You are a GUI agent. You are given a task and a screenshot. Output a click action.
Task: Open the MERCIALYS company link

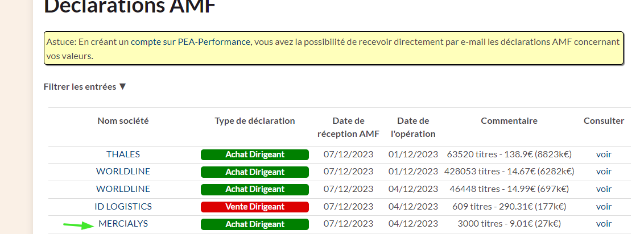pyautogui.click(x=123, y=224)
